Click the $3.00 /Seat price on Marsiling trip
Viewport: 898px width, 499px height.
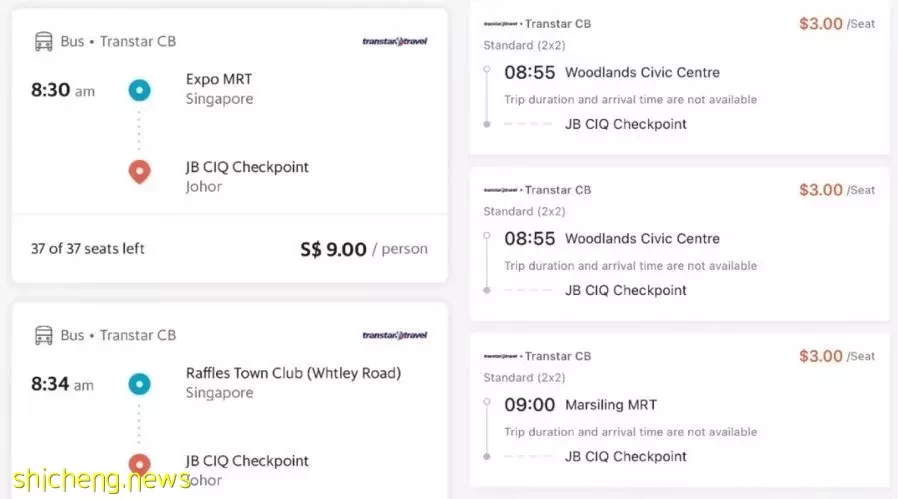click(x=837, y=356)
